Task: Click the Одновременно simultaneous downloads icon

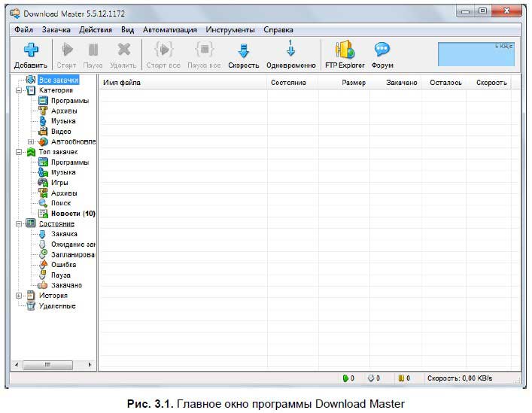Action: (290, 50)
